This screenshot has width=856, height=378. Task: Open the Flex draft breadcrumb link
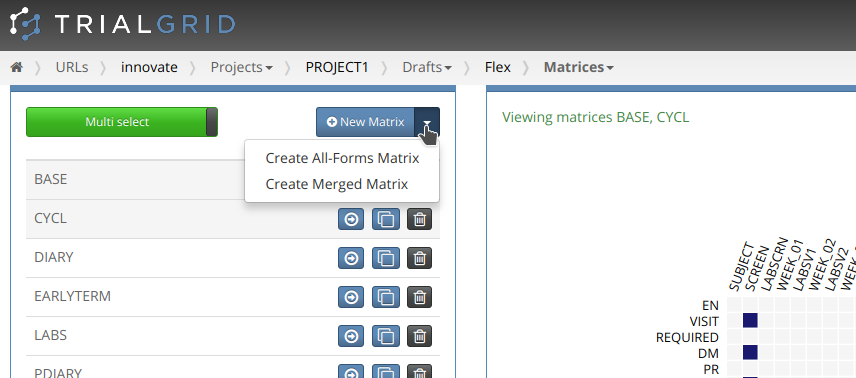498,67
